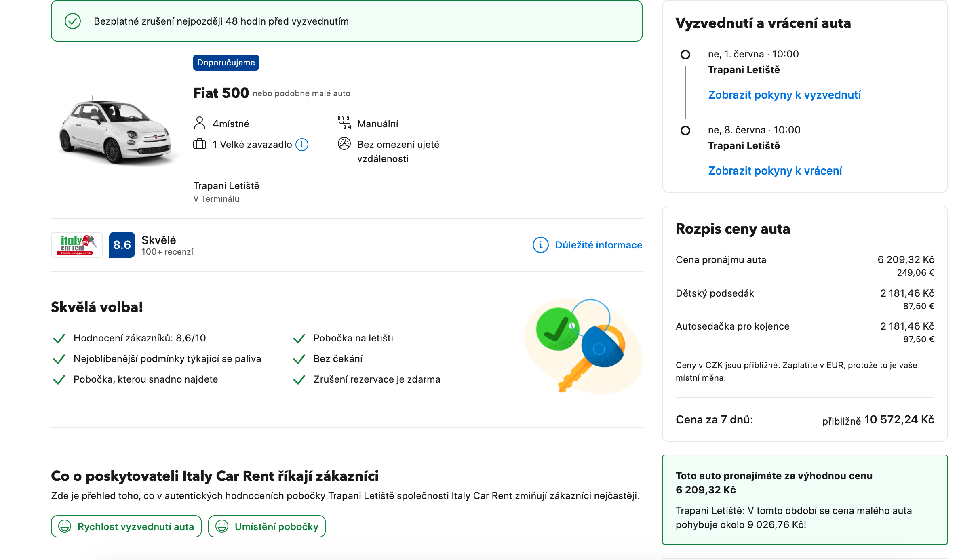Open Zobrazit pokyny k vrácení link
The height and width of the screenshot is (560, 959).
(775, 171)
